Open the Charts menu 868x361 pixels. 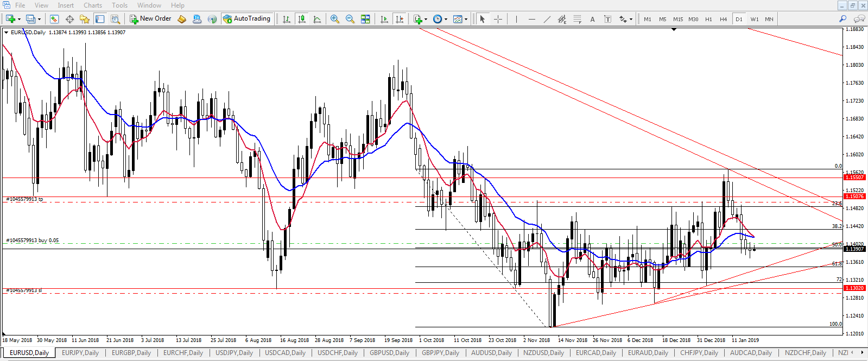[93, 5]
